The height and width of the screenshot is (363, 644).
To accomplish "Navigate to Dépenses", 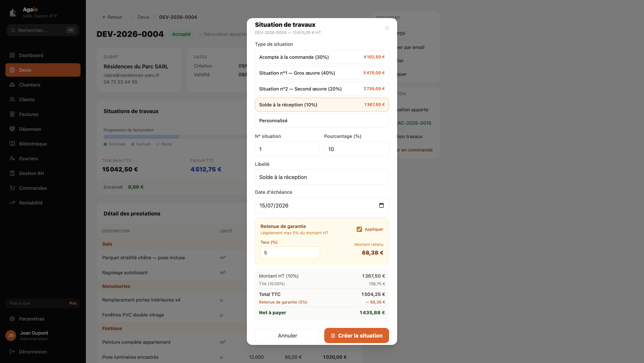I will pyautogui.click(x=43, y=129).
